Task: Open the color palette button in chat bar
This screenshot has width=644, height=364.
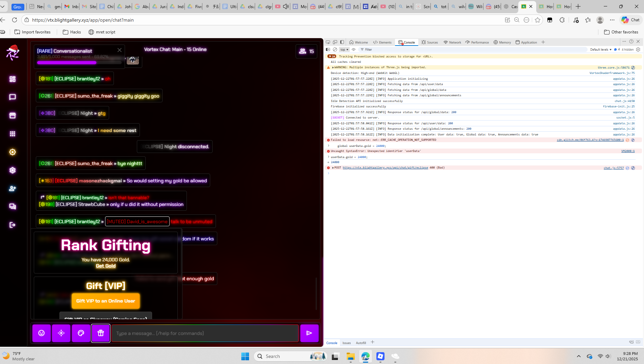Action: [x=81, y=333]
